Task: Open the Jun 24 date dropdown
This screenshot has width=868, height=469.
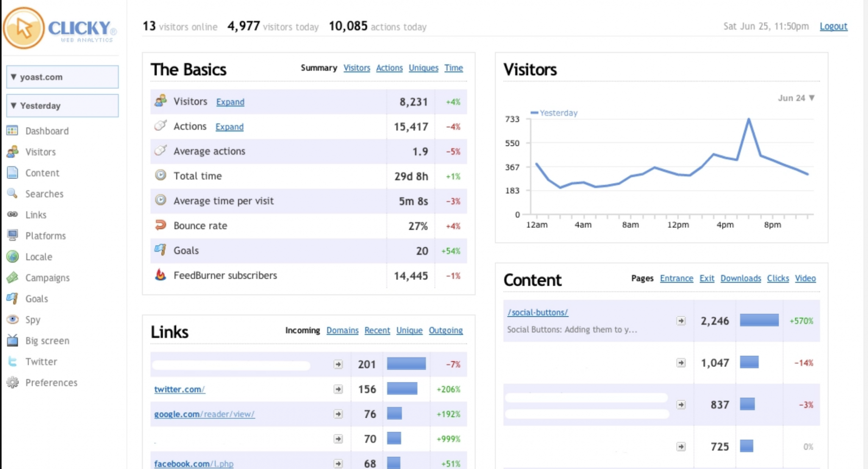Action: 797,98
